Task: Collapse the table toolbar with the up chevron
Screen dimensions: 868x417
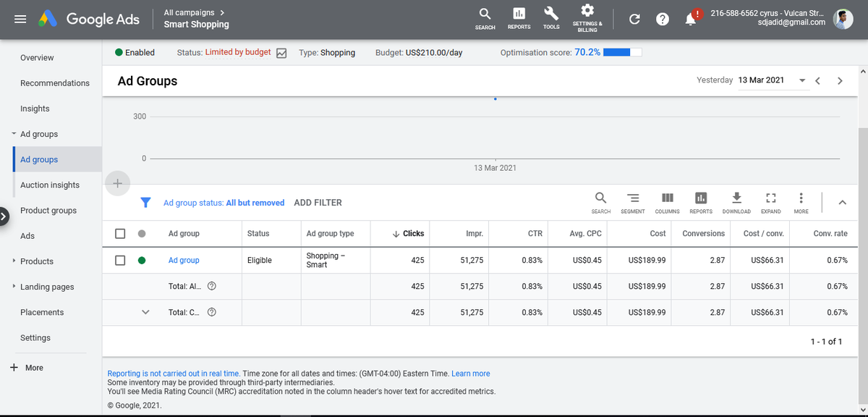Action: (842, 203)
